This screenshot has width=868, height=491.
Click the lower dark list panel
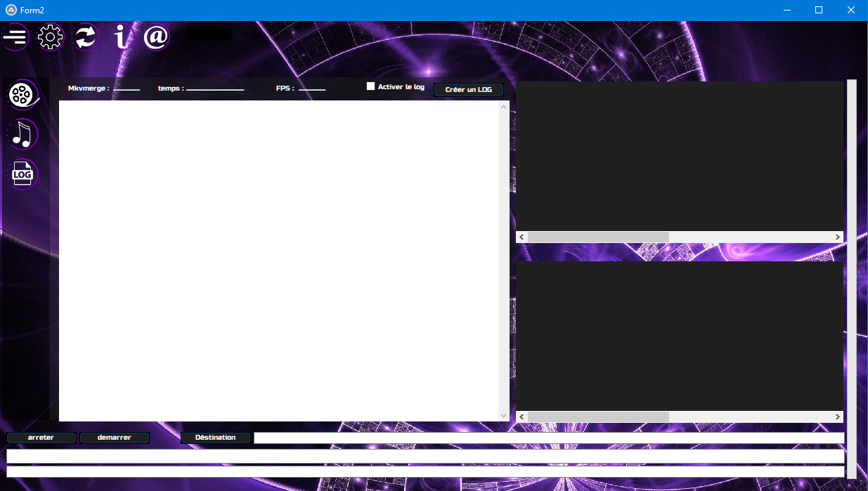[680, 336]
